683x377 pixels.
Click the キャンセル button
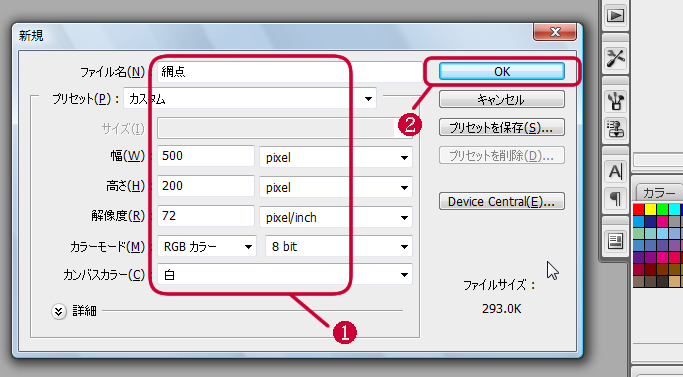pos(502,99)
